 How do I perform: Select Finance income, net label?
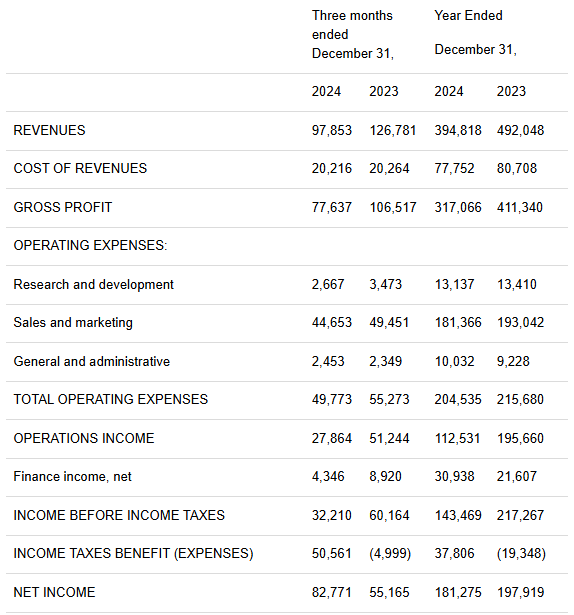(73, 476)
